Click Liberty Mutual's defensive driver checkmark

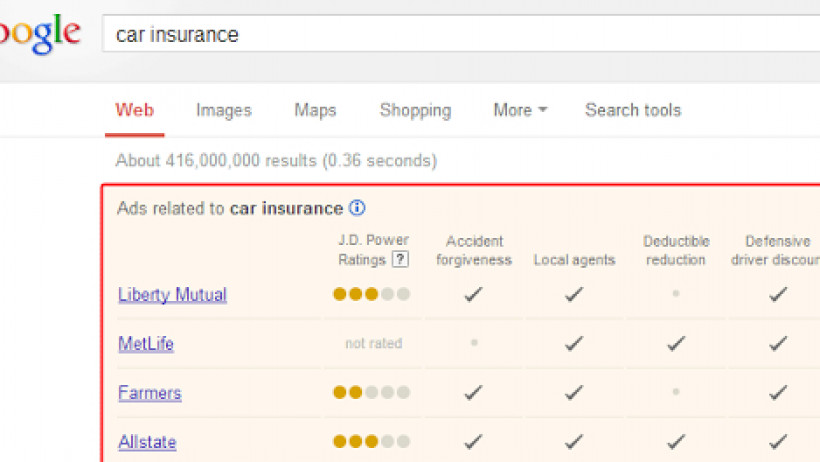click(778, 294)
